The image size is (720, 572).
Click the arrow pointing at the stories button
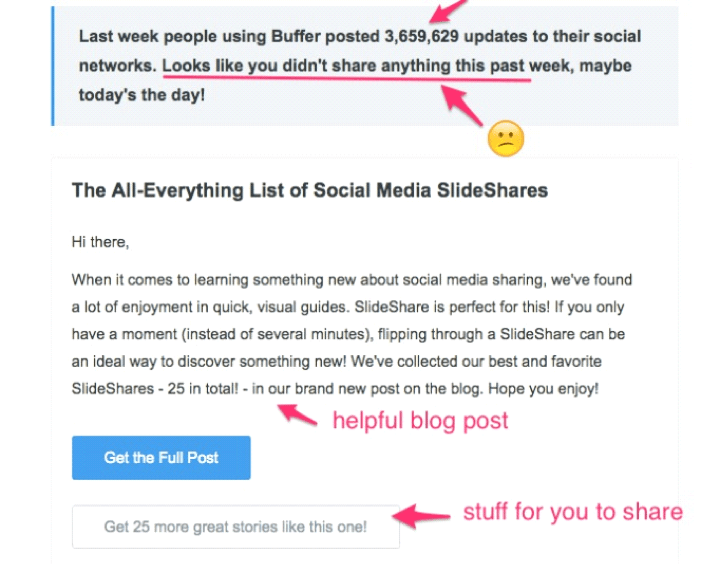click(419, 517)
